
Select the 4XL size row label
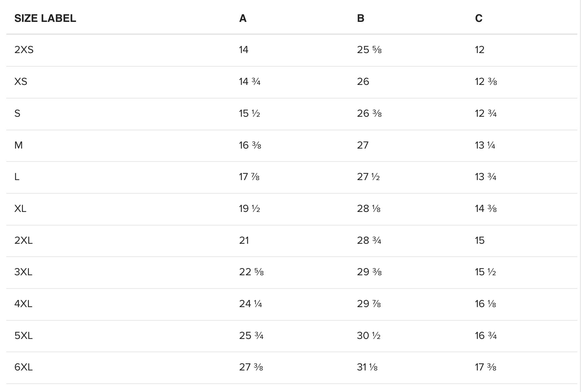(x=23, y=304)
